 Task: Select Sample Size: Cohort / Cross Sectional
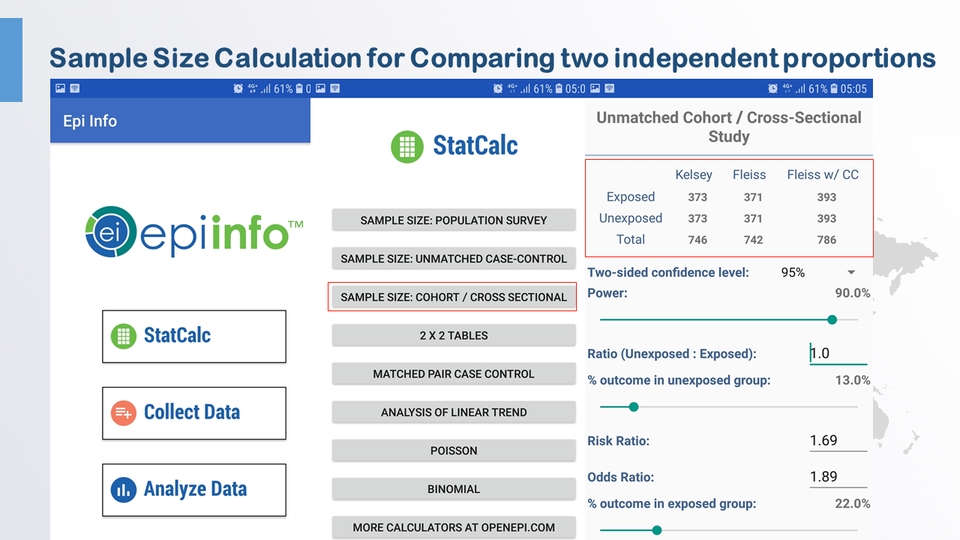point(454,297)
